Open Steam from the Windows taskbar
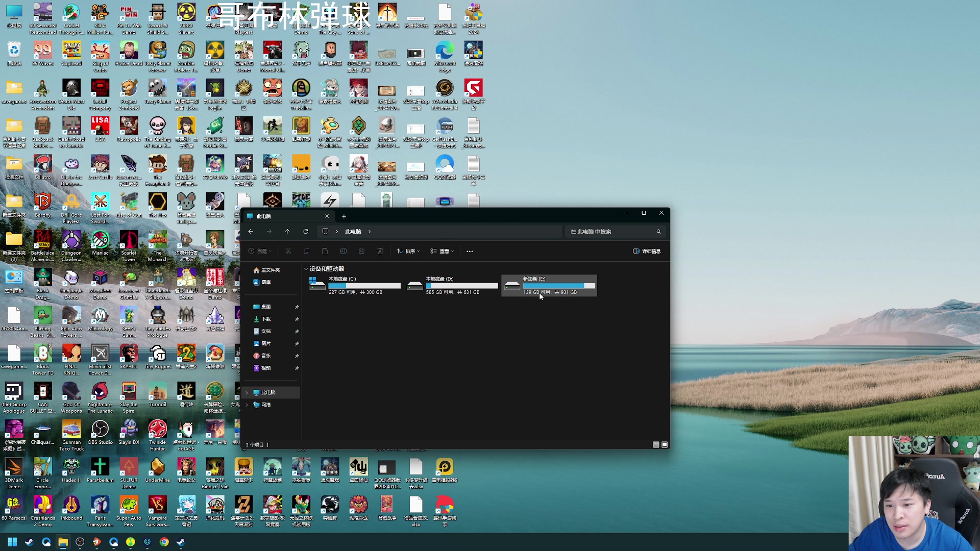980x551 pixels. (x=29, y=542)
